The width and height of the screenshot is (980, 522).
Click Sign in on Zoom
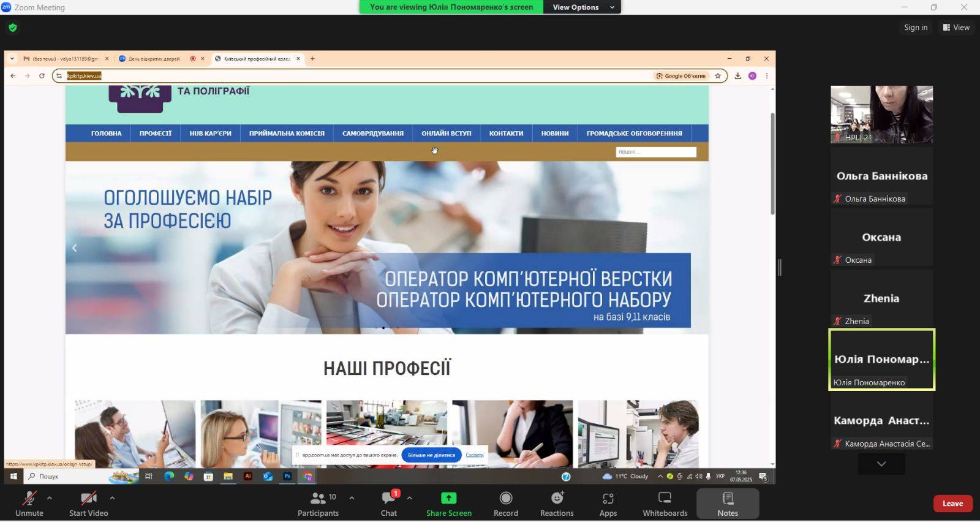pyautogui.click(x=916, y=28)
